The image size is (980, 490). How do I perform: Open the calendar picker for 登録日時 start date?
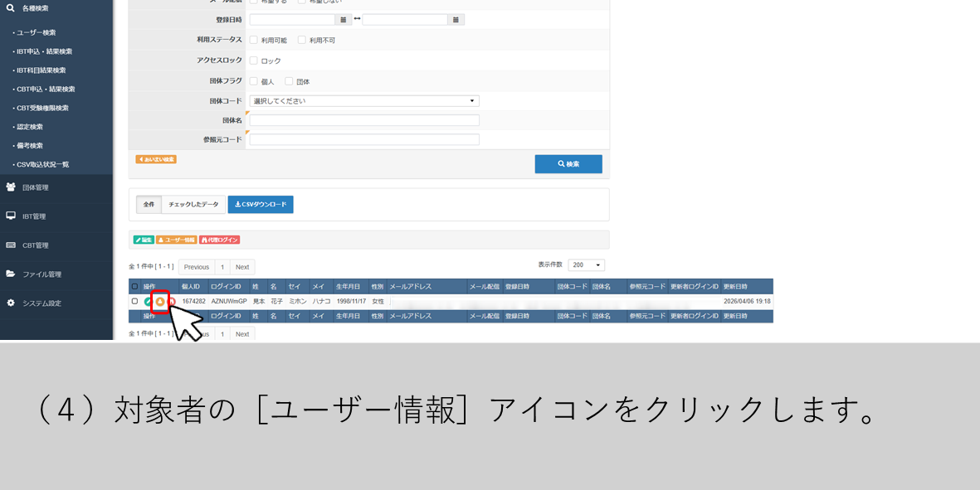point(344,20)
